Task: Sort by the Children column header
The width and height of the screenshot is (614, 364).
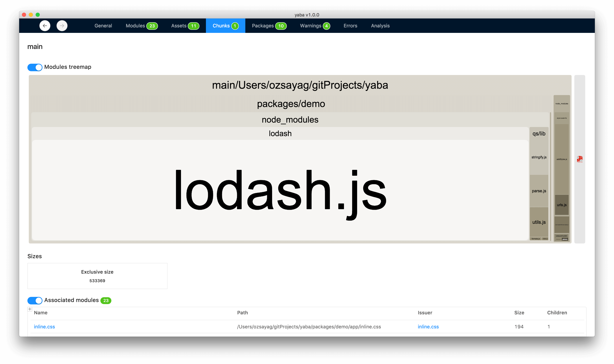Action: click(x=557, y=313)
